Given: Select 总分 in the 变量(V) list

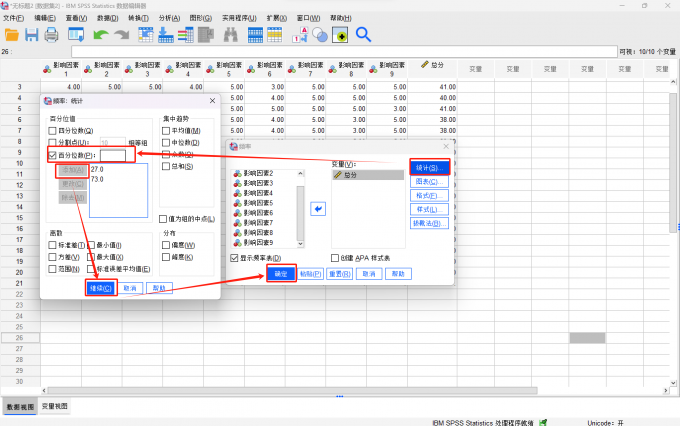Looking at the screenshot, I should (368, 175).
